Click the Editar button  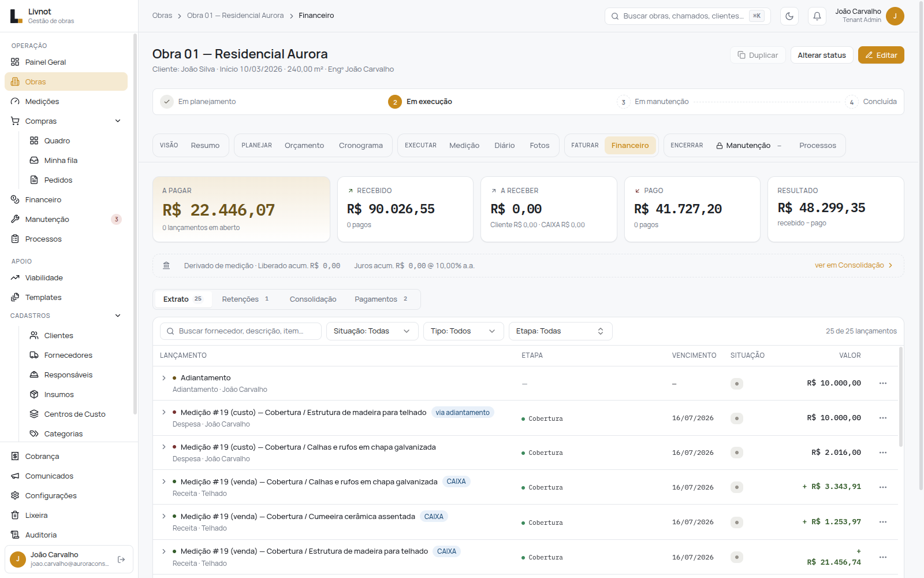coord(881,55)
